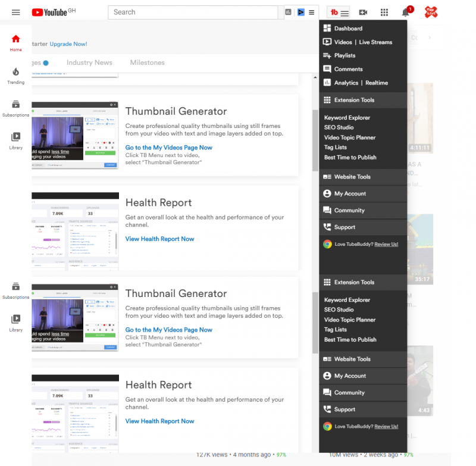This screenshot has width=476, height=466.
Task: Open Playlists from the TubeBuddy menu
Action: [345, 55]
